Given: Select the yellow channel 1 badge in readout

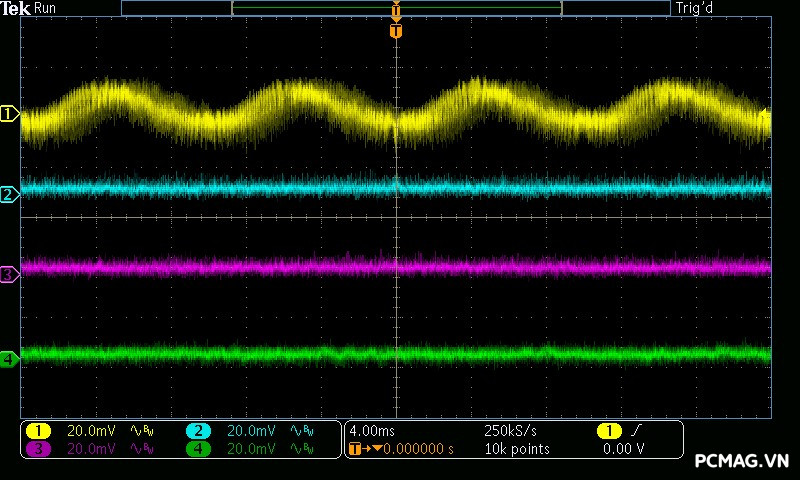Looking at the screenshot, I should (38, 430).
